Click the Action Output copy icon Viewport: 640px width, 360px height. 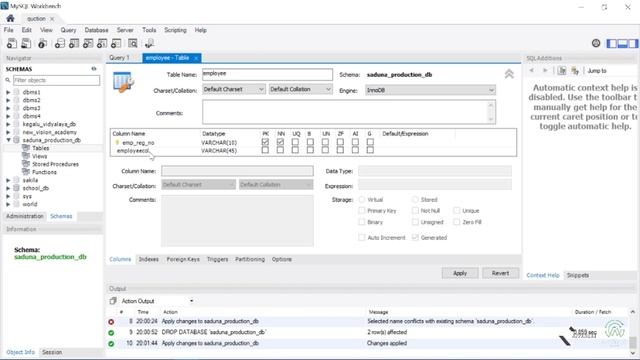[x=113, y=301]
